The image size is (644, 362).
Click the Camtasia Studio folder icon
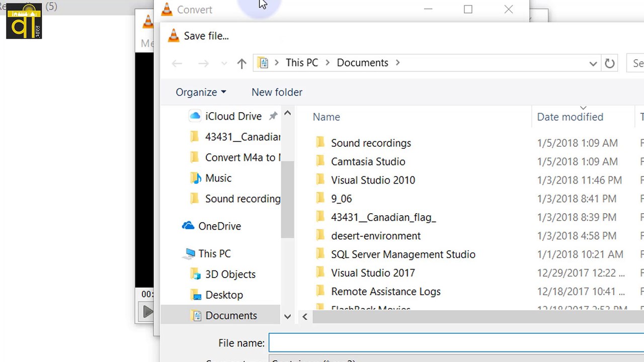tap(320, 161)
